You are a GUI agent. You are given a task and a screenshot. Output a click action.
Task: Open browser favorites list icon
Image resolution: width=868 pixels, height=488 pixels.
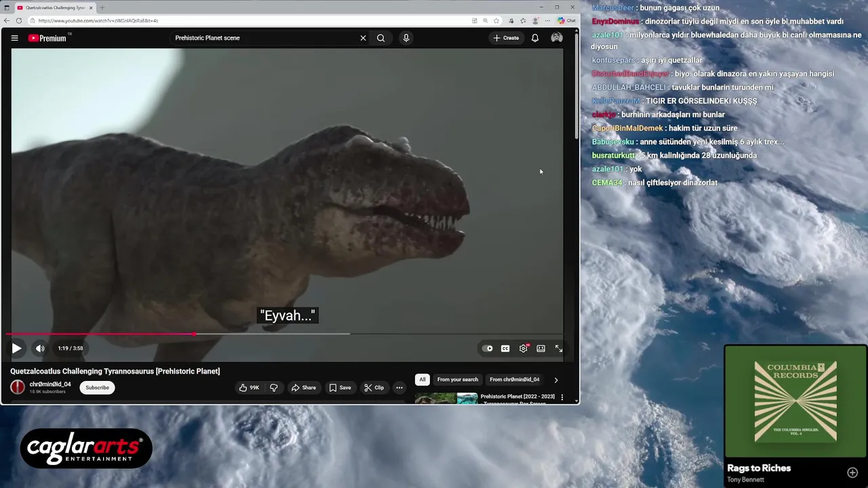[523, 20]
